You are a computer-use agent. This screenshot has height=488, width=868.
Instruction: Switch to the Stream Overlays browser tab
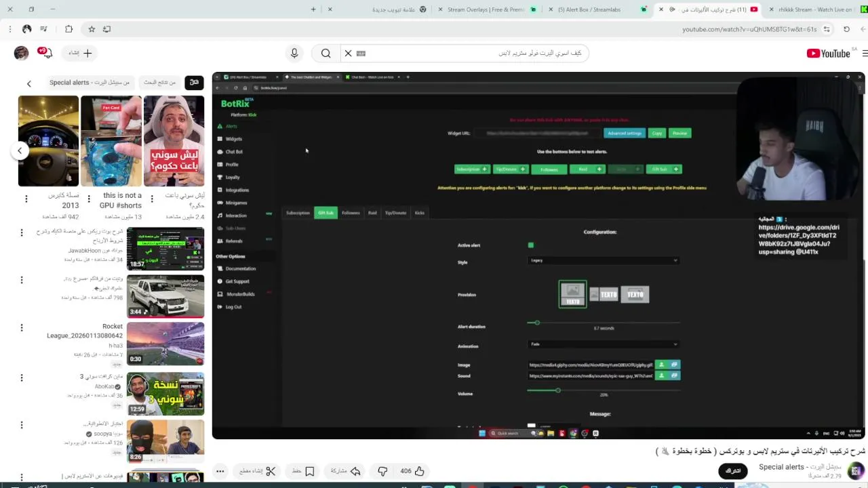click(x=486, y=9)
